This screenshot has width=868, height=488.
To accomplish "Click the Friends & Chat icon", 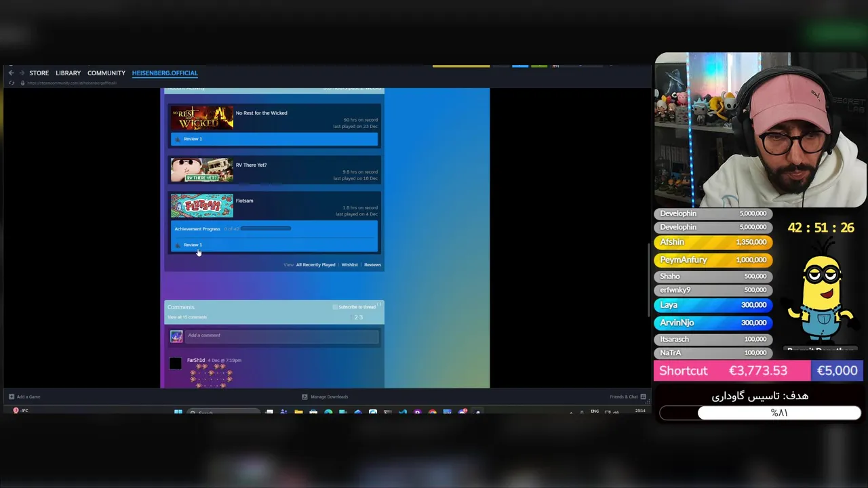I will click(643, 396).
